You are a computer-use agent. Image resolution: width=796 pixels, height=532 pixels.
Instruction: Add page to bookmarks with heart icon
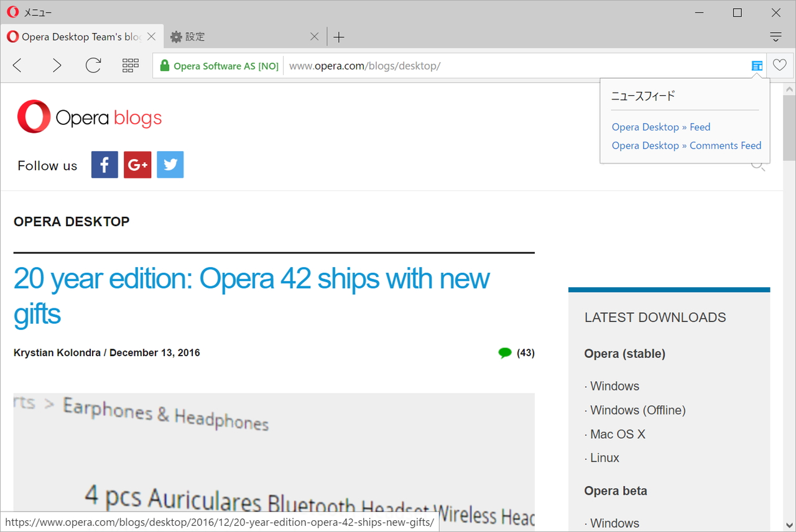click(780, 65)
